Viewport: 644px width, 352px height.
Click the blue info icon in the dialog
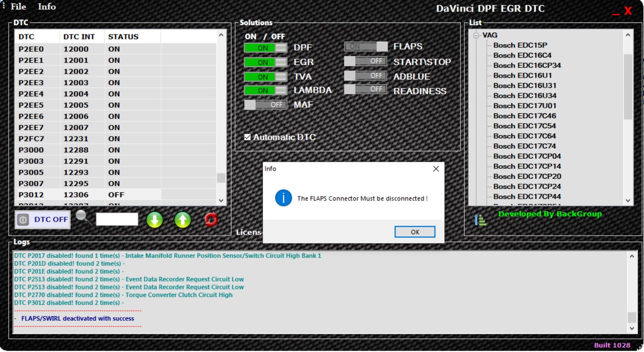point(283,198)
